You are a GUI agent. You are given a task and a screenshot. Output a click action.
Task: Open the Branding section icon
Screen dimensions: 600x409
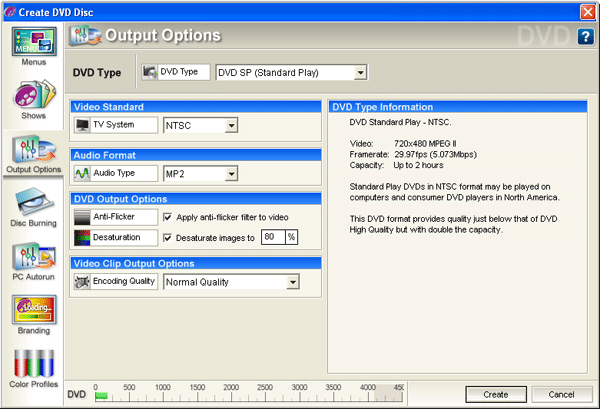(x=34, y=310)
